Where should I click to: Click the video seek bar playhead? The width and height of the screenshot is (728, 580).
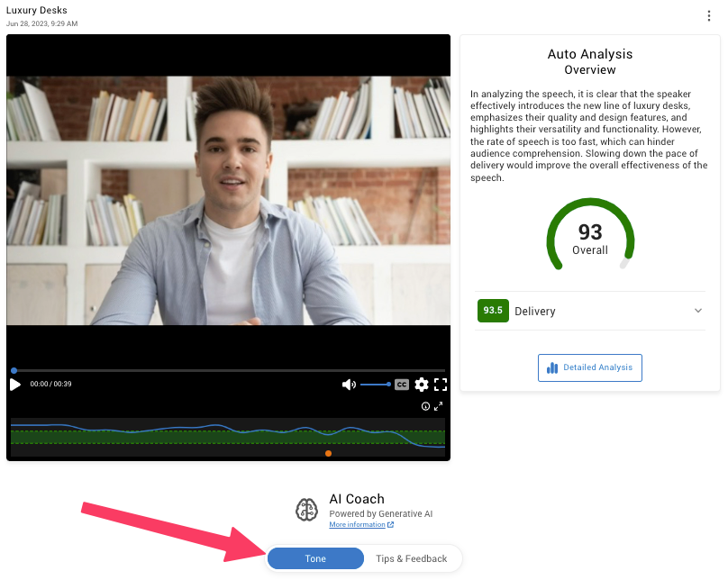click(13, 370)
